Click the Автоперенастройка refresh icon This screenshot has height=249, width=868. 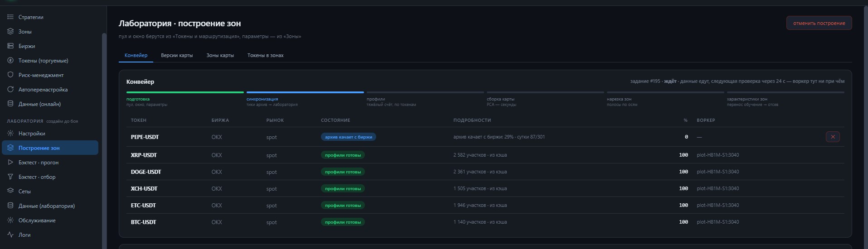pyautogui.click(x=10, y=90)
